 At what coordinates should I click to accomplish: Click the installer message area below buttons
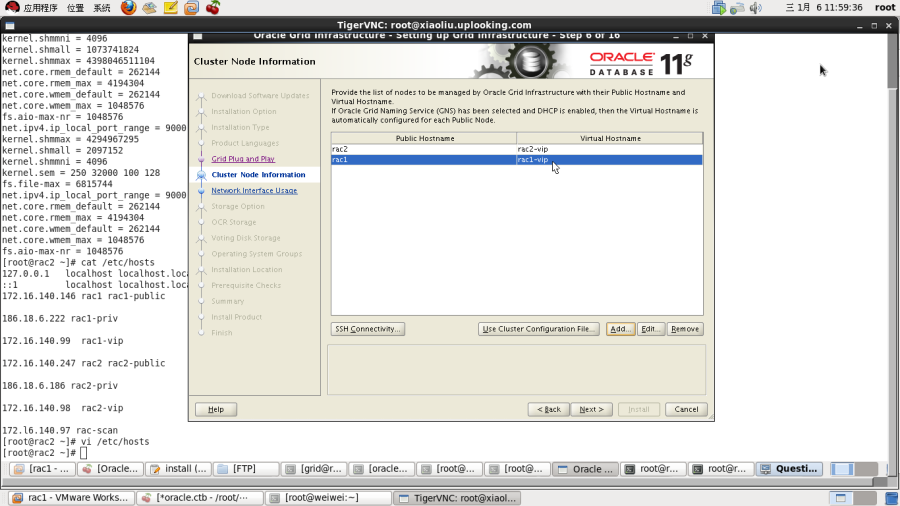(516, 369)
